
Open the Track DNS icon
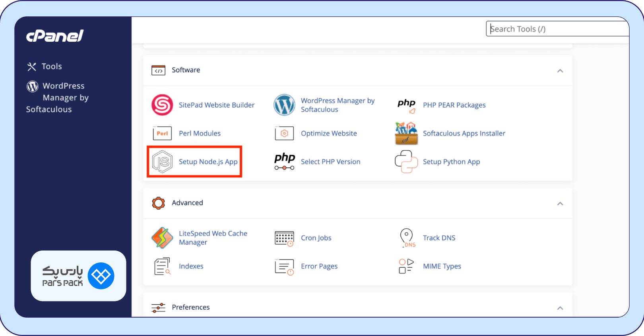[x=406, y=238]
